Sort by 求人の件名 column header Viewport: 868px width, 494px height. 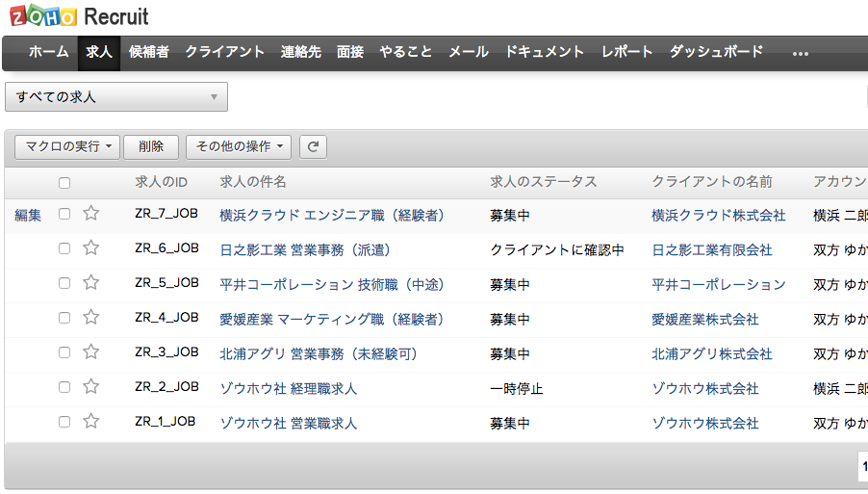(x=253, y=182)
